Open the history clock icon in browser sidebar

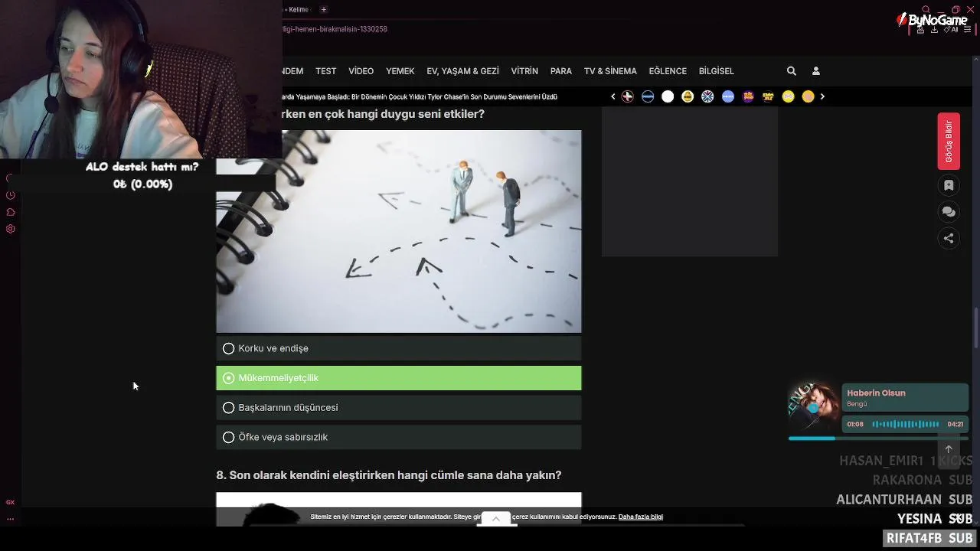pos(11,195)
